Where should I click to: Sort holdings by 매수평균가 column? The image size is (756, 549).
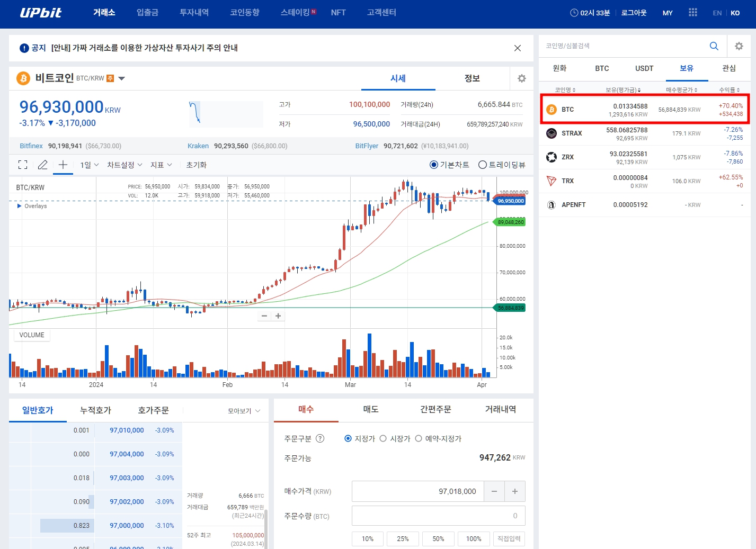(x=682, y=90)
